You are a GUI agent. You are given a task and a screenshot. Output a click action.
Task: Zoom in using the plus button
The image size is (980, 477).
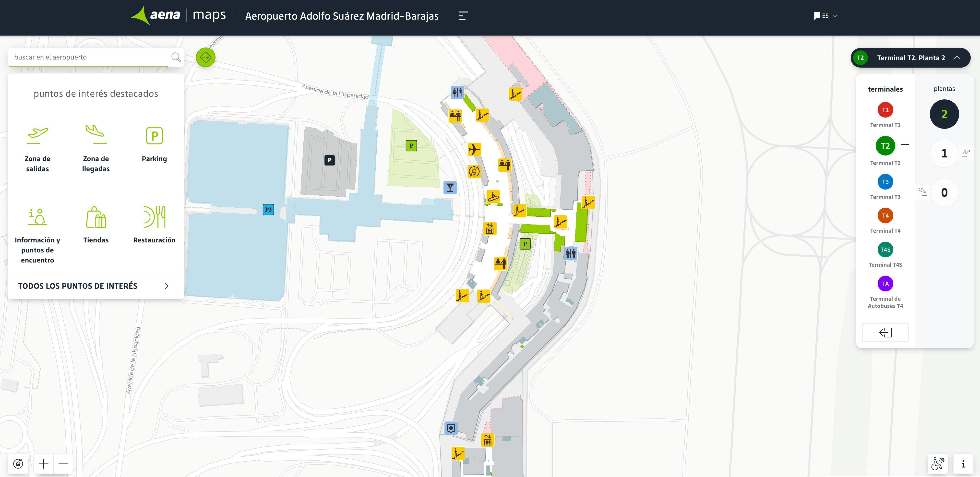coord(43,463)
